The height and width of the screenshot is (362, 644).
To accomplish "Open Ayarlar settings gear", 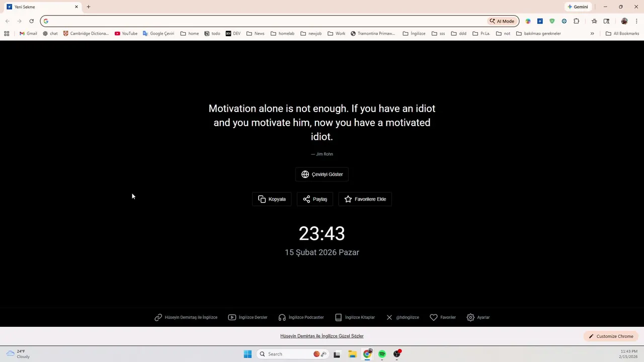I will pyautogui.click(x=478, y=317).
